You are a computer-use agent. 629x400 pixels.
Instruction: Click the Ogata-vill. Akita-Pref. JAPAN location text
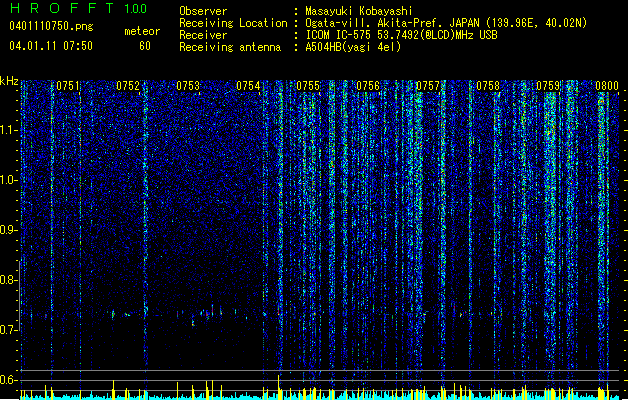point(446,23)
